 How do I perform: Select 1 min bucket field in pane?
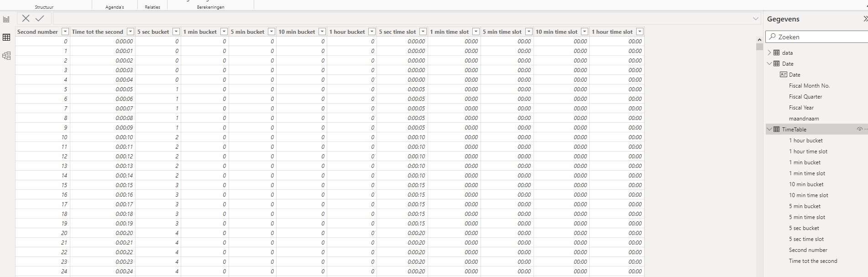[x=805, y=162]
